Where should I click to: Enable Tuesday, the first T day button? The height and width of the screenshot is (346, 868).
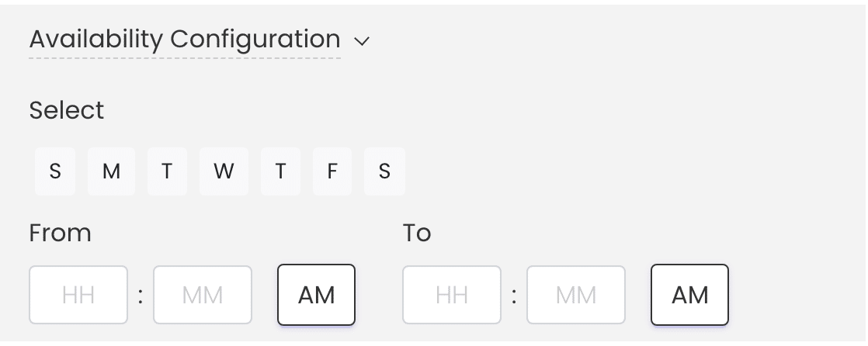click(167, 171)
